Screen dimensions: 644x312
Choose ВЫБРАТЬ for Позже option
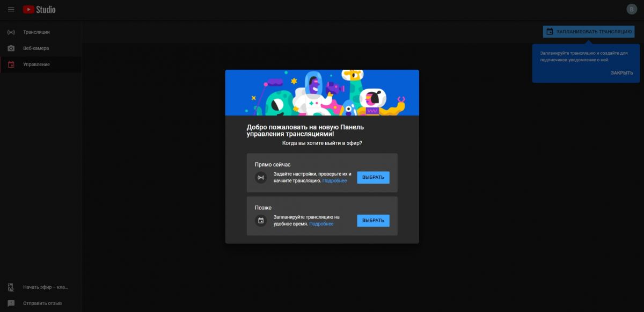pos(373,221)
